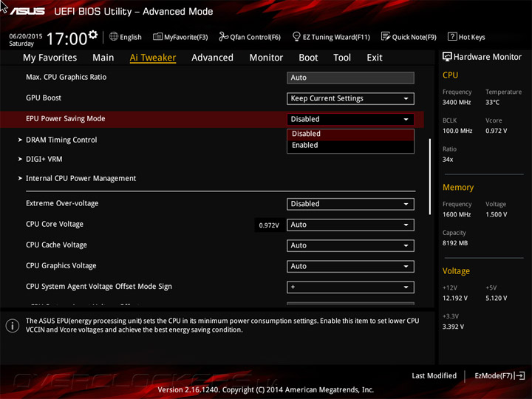
Task: Click the English language button
Action: point(131,37)
